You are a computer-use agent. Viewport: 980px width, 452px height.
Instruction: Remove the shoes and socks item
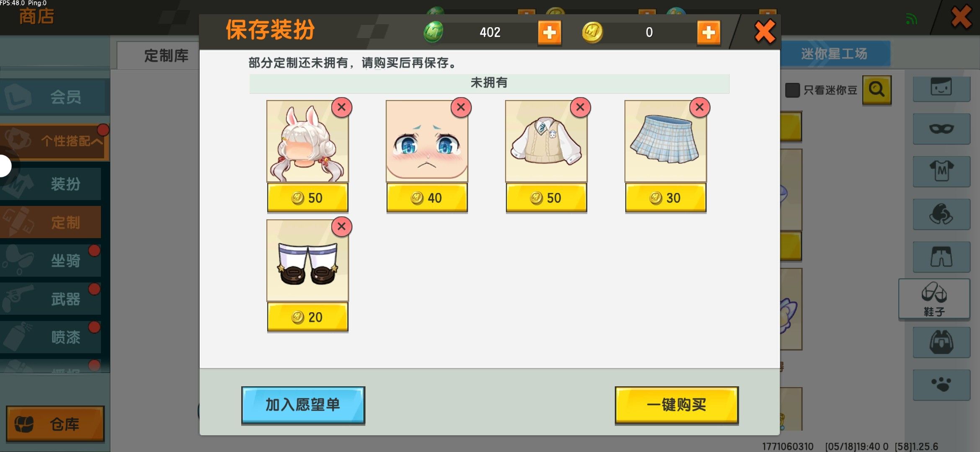tap(341, 227)
